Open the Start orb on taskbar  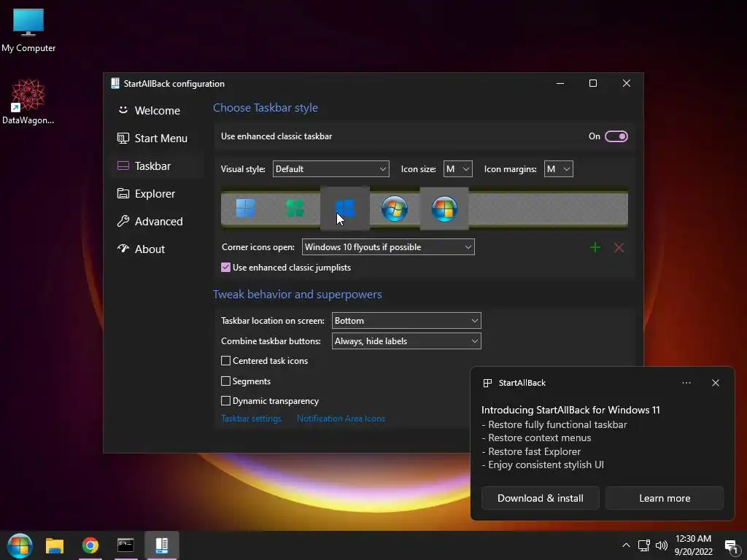tap(20, 545)
